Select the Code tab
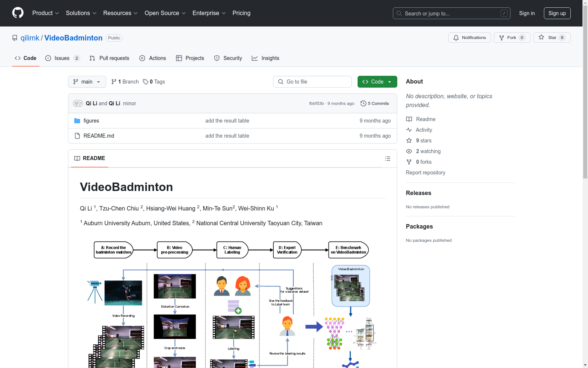Viewport: 588px width, 368px height. point(26,58)
